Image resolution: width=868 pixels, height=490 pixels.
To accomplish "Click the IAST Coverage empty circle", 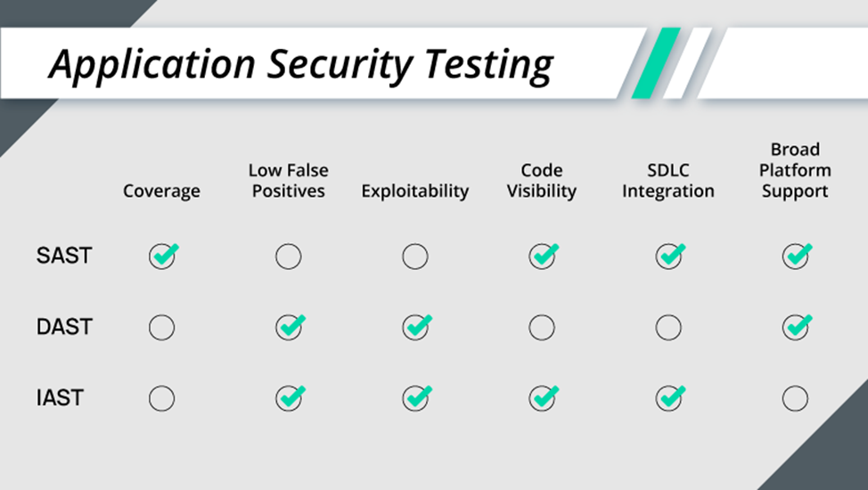I will coord(161,398).
